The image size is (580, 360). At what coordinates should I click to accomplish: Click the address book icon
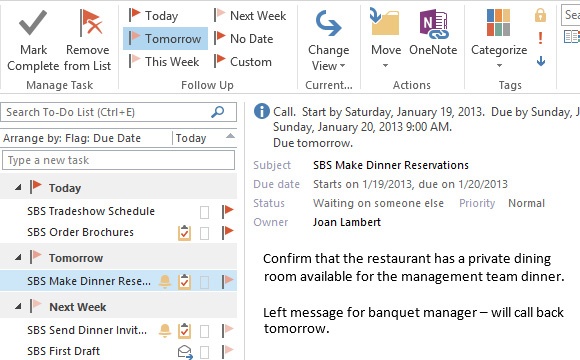(x=571, y=37)
